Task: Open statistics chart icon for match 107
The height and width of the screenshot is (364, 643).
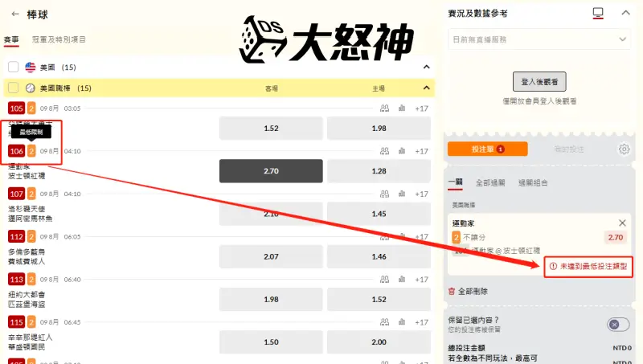Action: pyautogui.click(x=402, y=194)
